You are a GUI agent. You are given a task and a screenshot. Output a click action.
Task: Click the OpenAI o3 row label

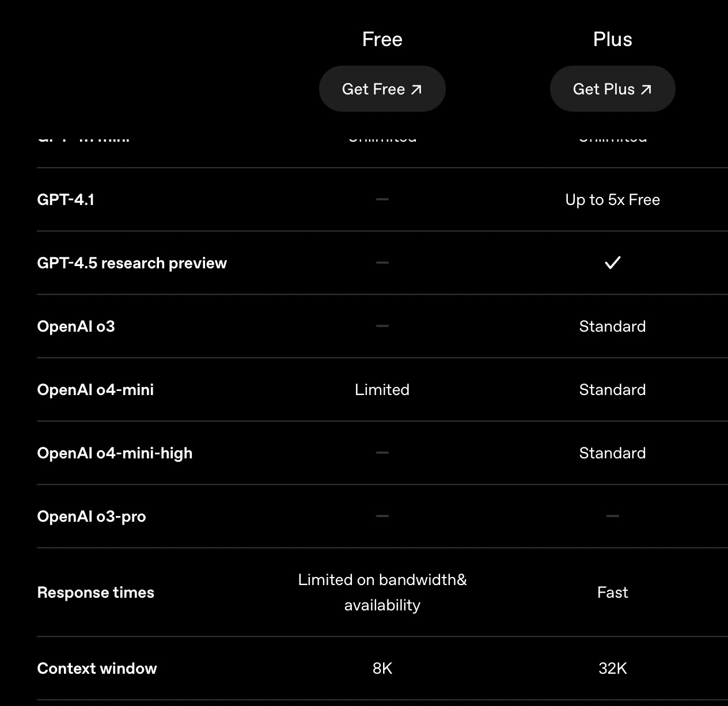tap(76, 327)
